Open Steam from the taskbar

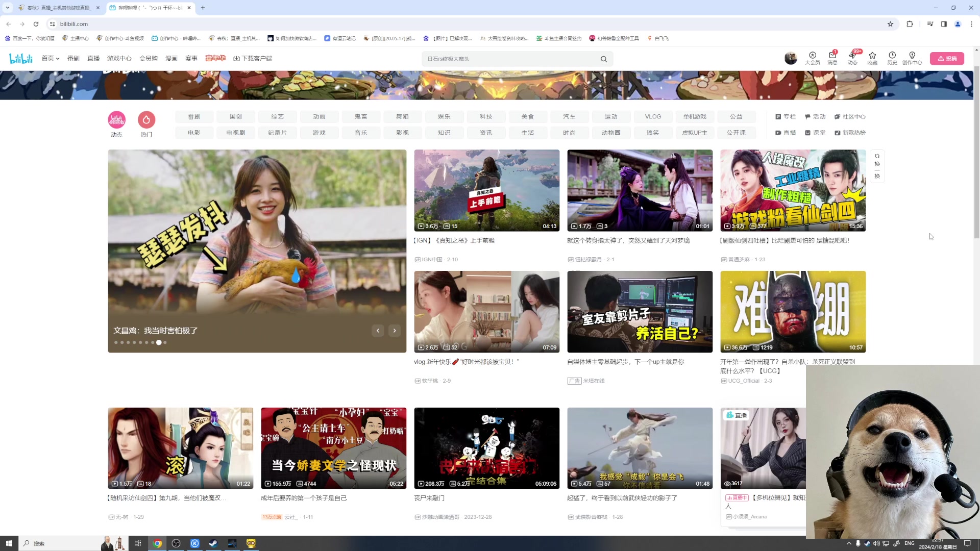point(213,543)
